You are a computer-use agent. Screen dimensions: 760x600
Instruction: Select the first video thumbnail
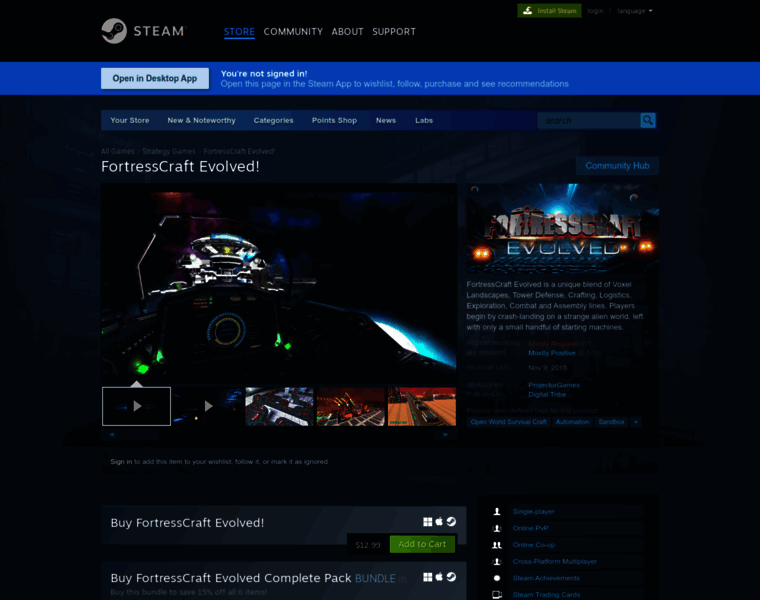point(136,406)
